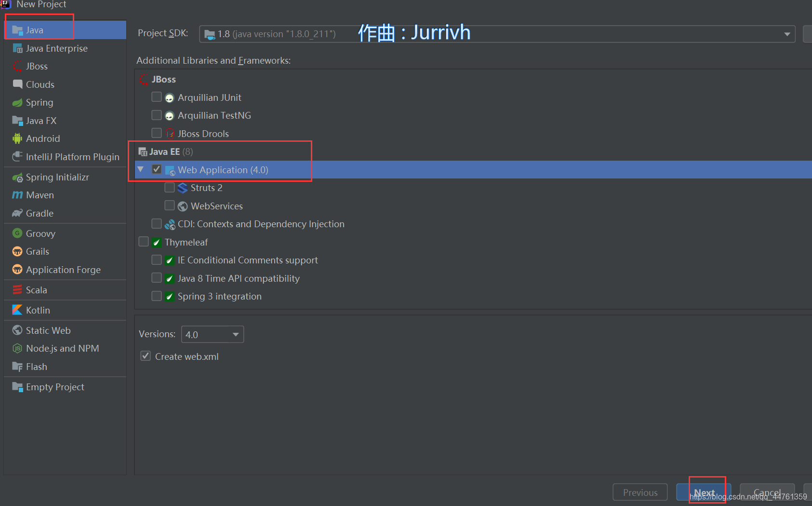Image resolution: width=812 pixels, height=506 pixels.
Task: Click the Next button
Action: pyautogui.click(x=704, y=492)
